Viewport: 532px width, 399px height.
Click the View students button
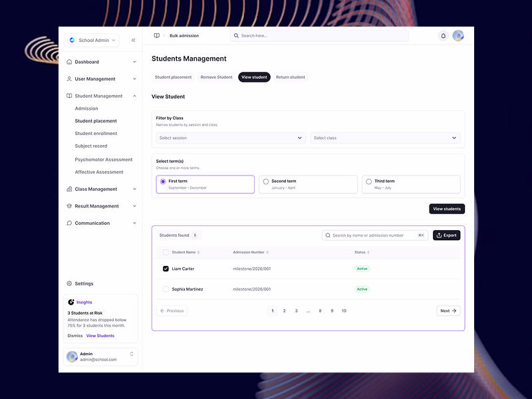447,209
